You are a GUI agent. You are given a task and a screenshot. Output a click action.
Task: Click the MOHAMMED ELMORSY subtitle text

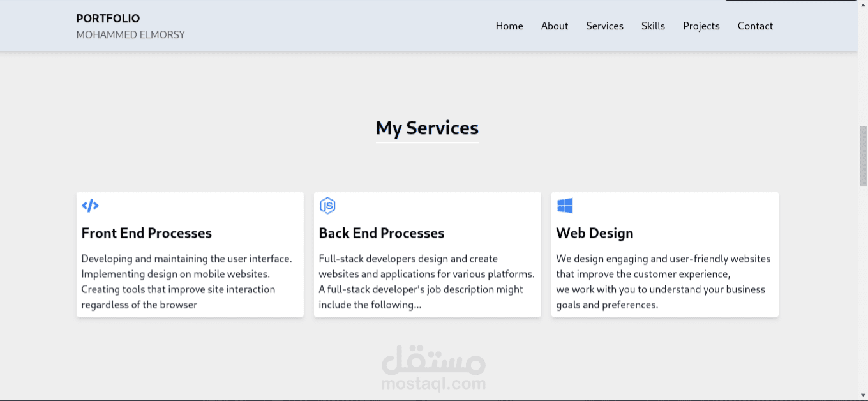pyautogui.click(x=130, y=34)
